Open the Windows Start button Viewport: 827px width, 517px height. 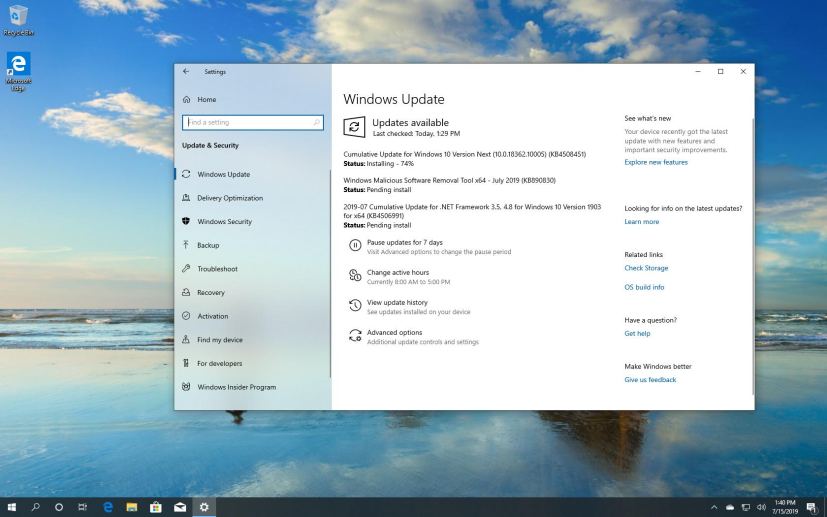(x=11, y=507)
